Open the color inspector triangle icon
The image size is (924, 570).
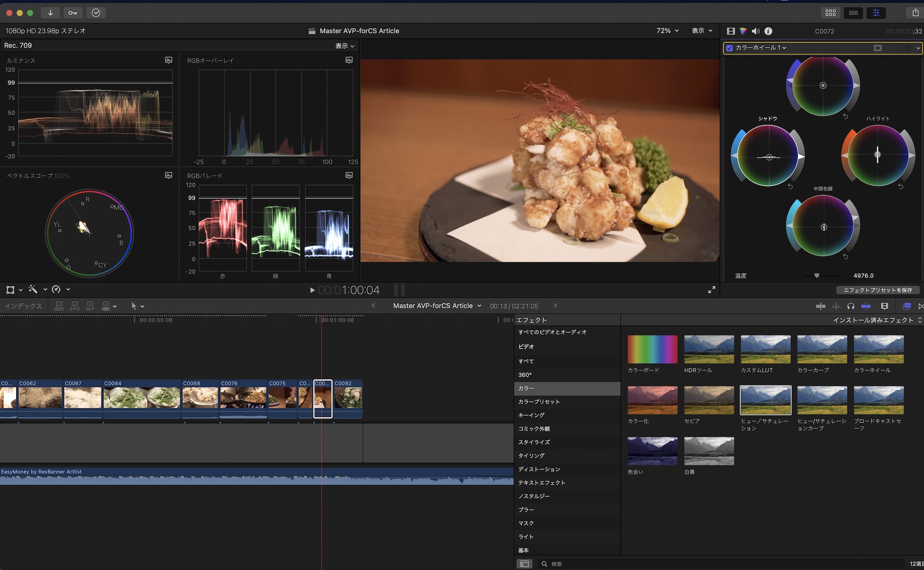743,31
